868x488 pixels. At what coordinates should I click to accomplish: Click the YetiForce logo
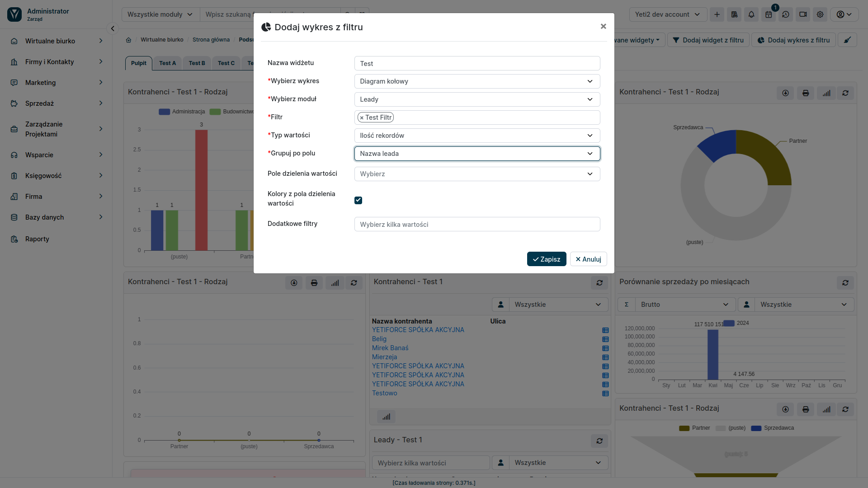click(x=14, y=14)
